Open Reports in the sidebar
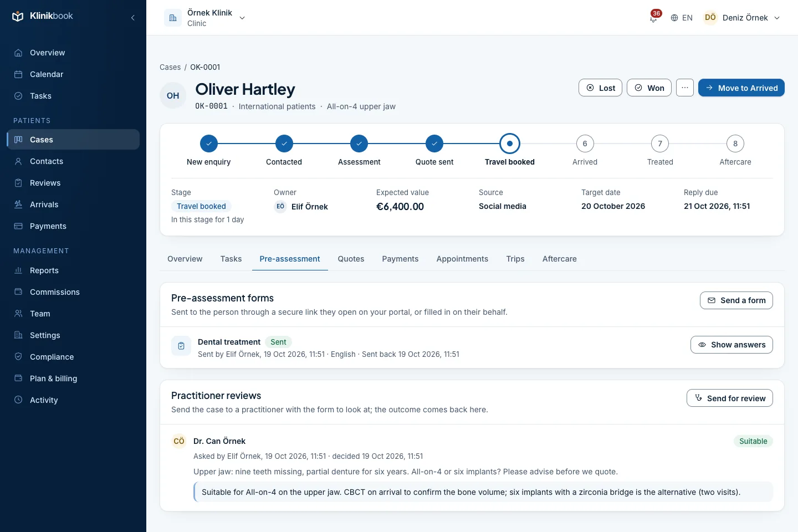 [73, 270]
